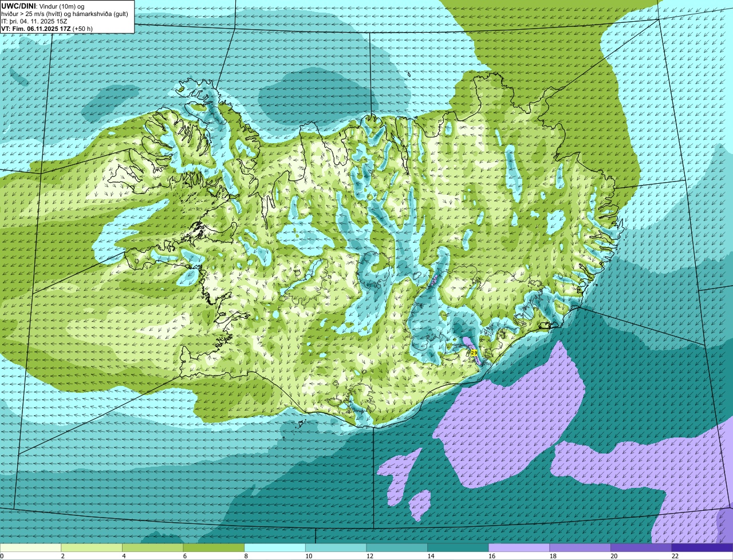Image resolution: width=733 pixels, height=560 pixels.
Task: Click the 10–12 m/s light teal legend swatch
Action: click(336, 547)
